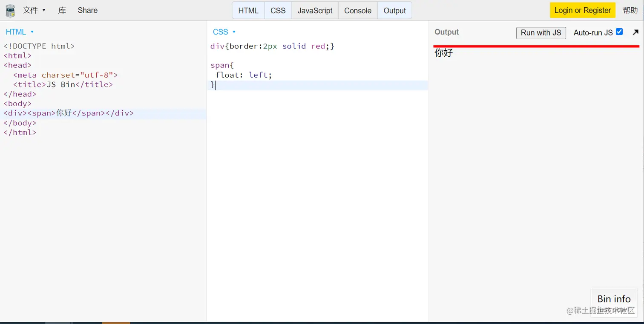Click the opening <head> tag line

tap(17, 65)
